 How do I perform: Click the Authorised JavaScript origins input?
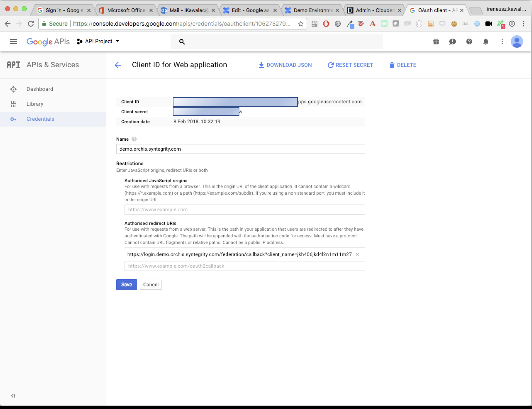point(245,210)
